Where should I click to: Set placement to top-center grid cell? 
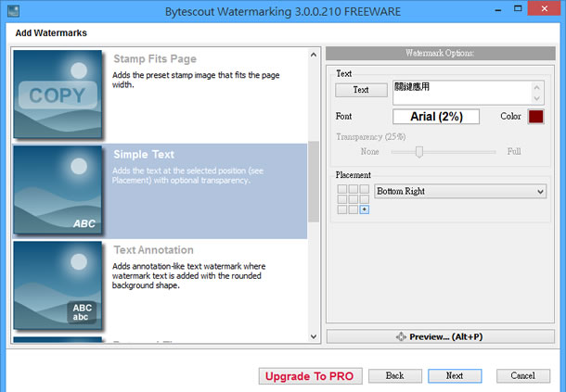coord(354,189)
